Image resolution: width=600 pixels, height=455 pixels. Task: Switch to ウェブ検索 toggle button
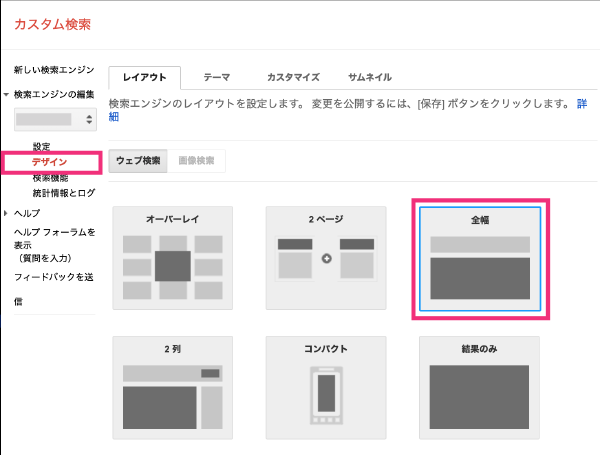[137, 161]
